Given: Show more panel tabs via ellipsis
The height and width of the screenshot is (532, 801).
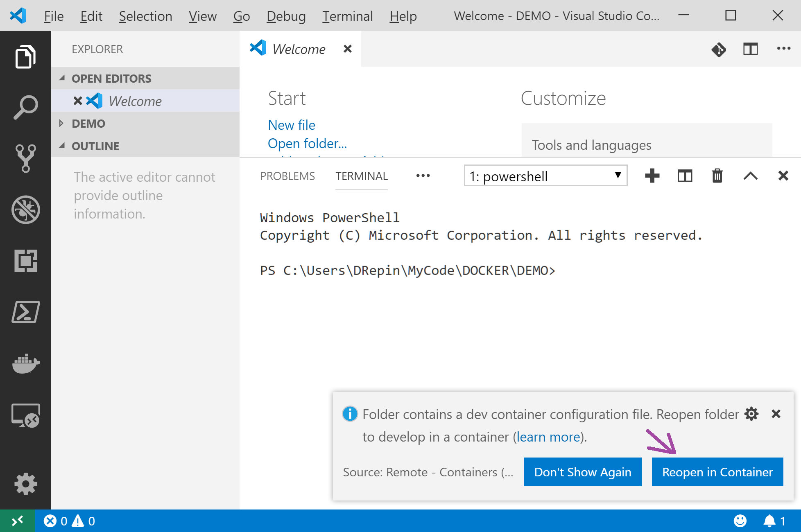Looking at the screenshot, I should [423, 176].
